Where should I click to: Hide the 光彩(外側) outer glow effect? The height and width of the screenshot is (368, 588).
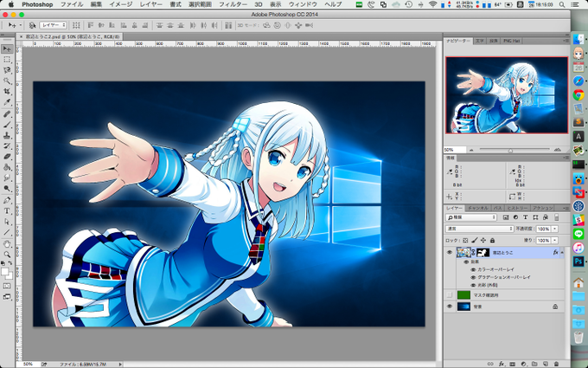click(x=473, y=285)
